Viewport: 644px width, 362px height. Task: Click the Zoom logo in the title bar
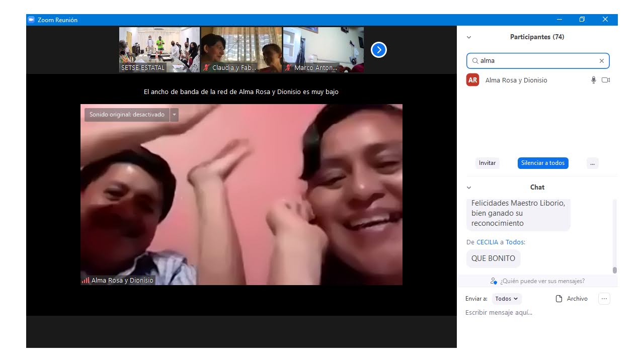[x=31, y=20]
